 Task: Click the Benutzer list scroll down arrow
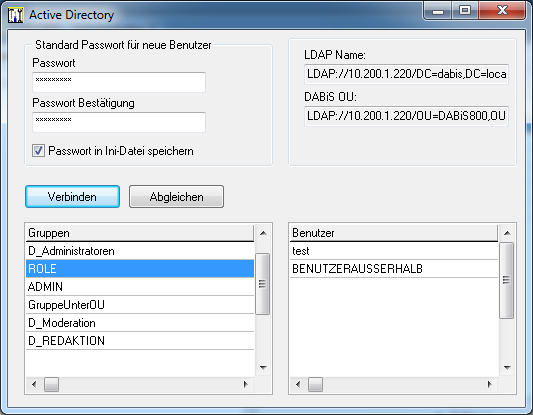[507, 367]
